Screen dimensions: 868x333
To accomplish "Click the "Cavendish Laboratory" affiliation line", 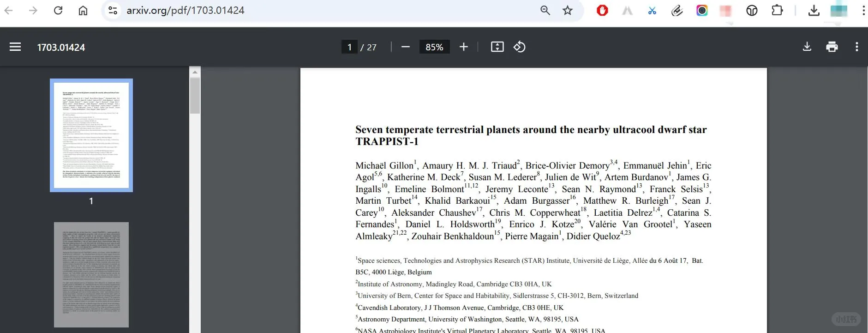I will click(460, 308).
